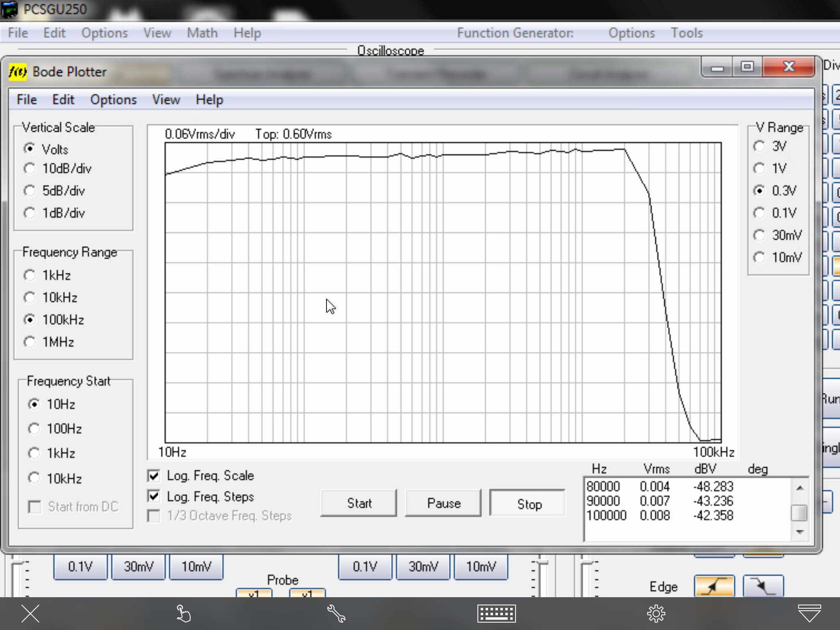Viewport: 840px width, 630px height.
Task: Click the 80000 Hz measurement row
Action: coord(660,486)
